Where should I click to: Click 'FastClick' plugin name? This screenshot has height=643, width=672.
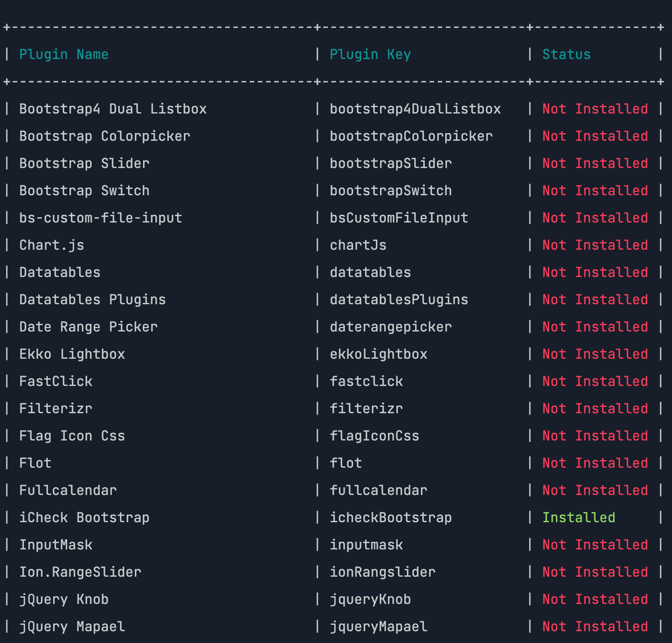point(56,381)
